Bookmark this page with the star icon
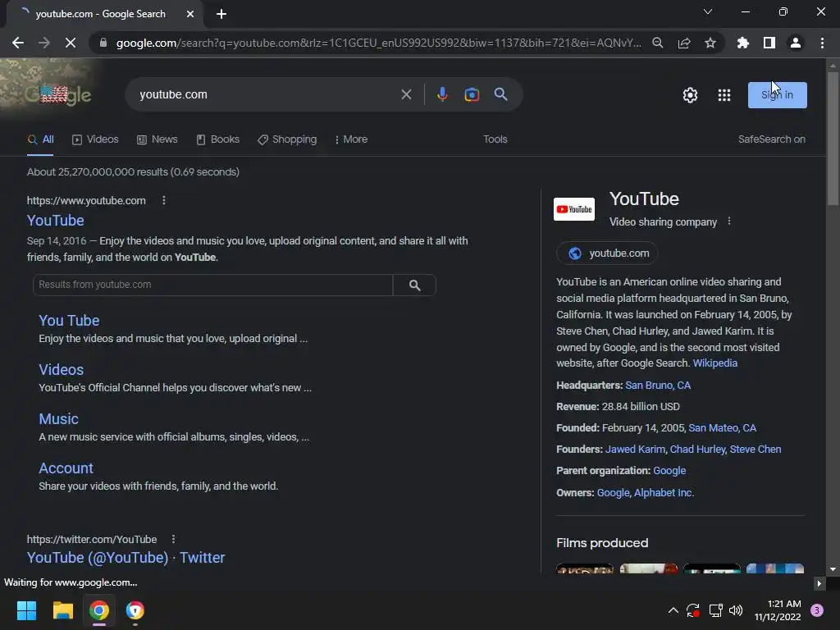The height and width of the screenshot is (630, 840). click(x=710, y=43)
